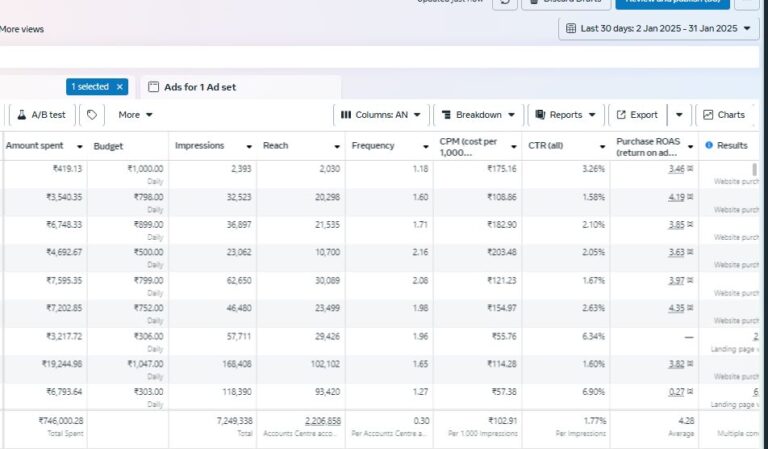
Task: Click the Results column header
Action: (x=732, y=145)
